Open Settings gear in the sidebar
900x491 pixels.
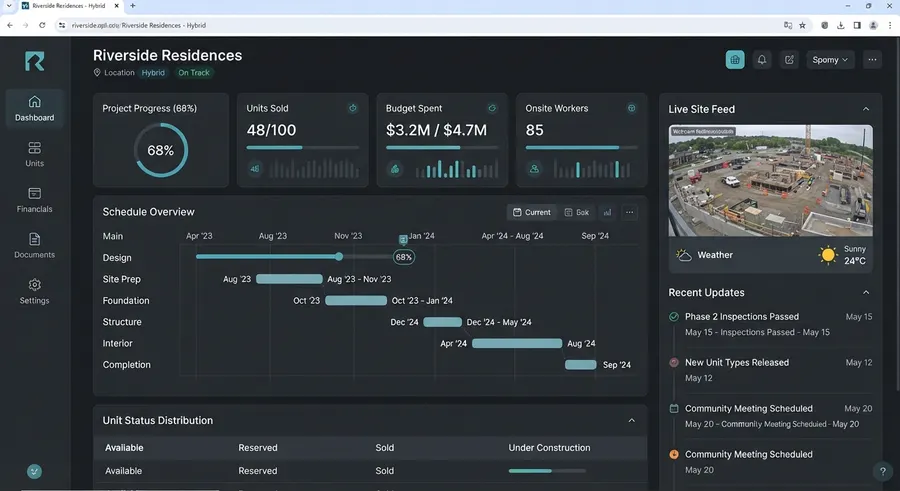point(34,292)
